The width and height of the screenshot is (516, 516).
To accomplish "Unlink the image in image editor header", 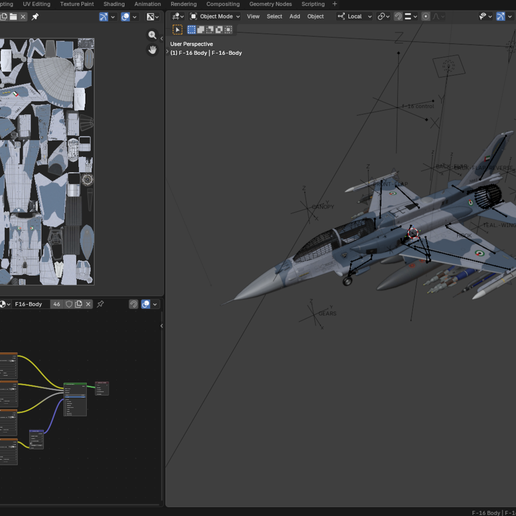I will [23, 17].
